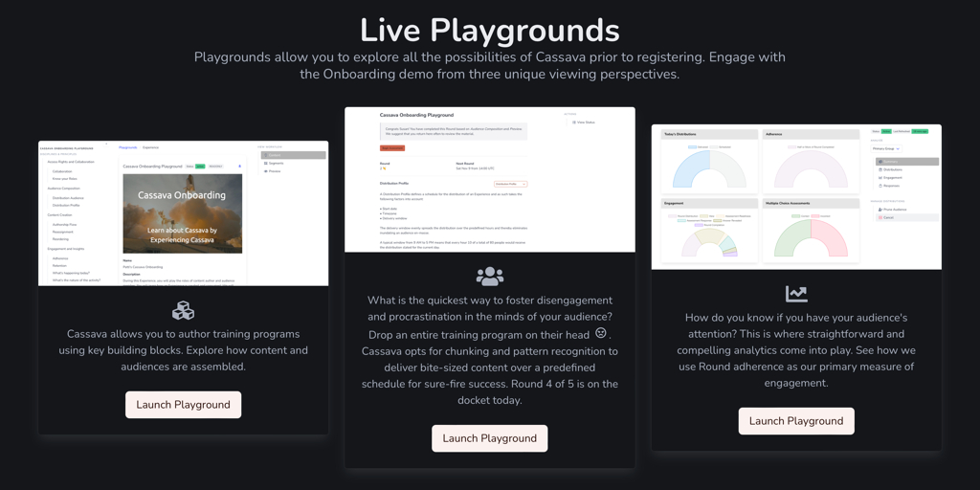This screenshot has height=490, width=980.
Task: Click the Live Playgrounds heading
Action: (x=489, y=30)
